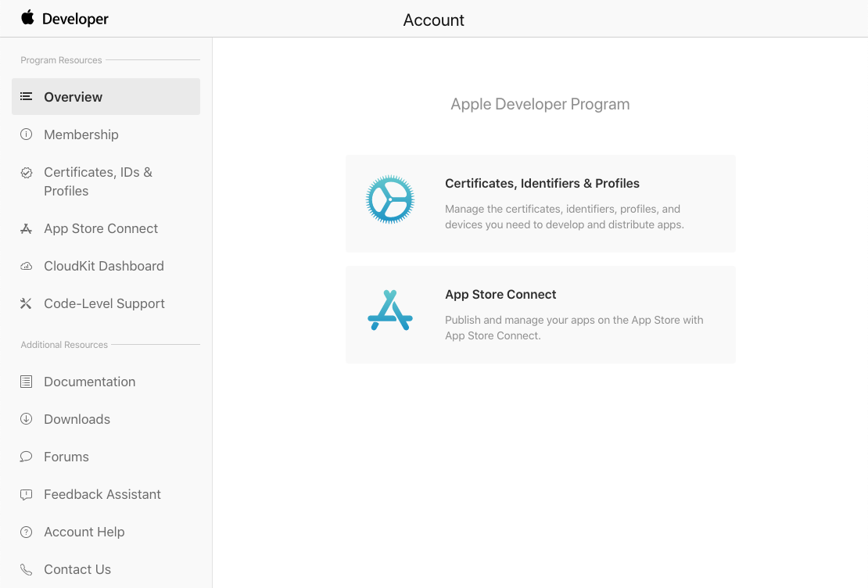Viewport: 868px width, 588px height.
Task: Click the CloudKit Dashboard cloud icon
Action: pos(26,266)
